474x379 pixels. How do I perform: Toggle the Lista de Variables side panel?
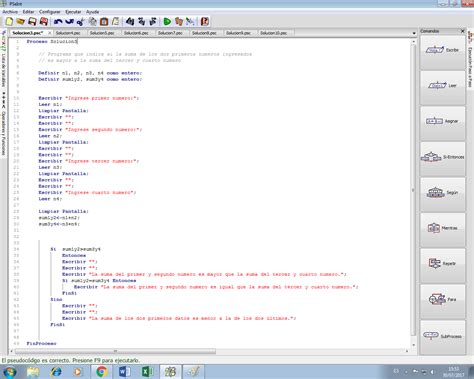[x=3, y=67]
